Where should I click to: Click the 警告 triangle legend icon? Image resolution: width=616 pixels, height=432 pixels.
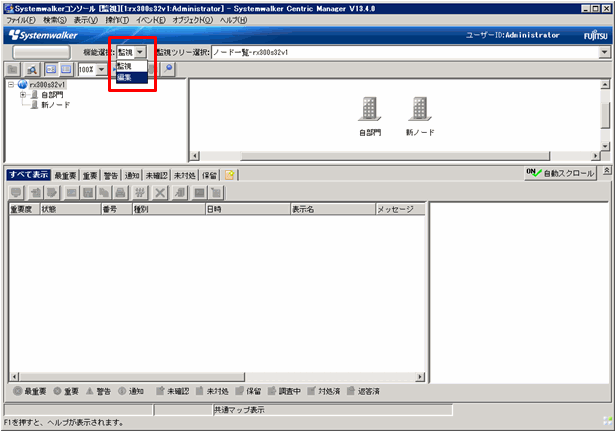(x=90, y=391)
